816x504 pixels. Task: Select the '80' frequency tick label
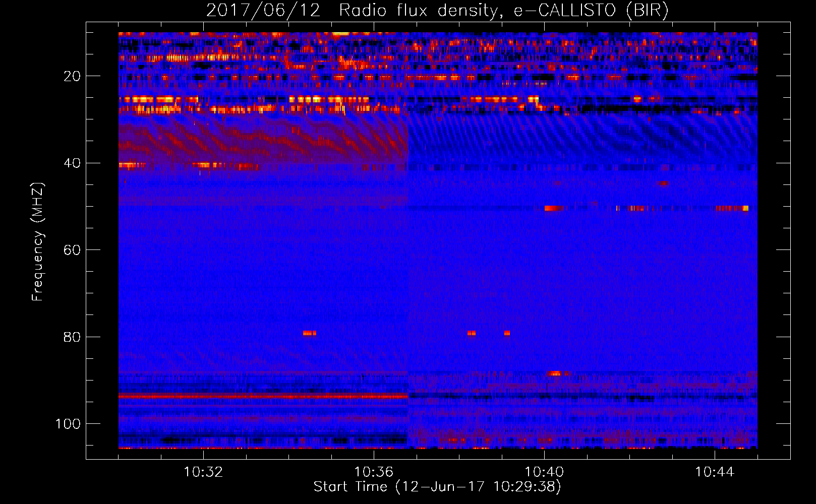72,337
